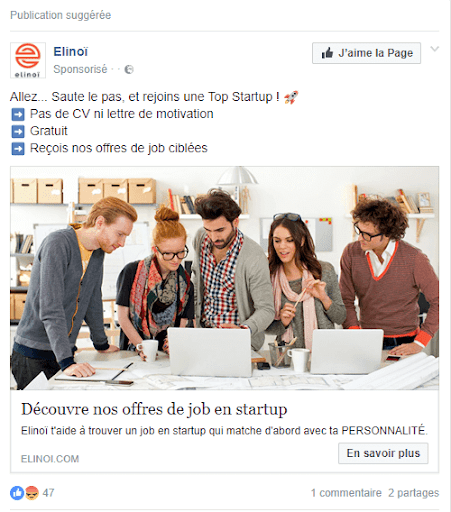This screenshot has height=512, width=451.
Task: Like the page via J'aime la Page
Action: point(366,53)
